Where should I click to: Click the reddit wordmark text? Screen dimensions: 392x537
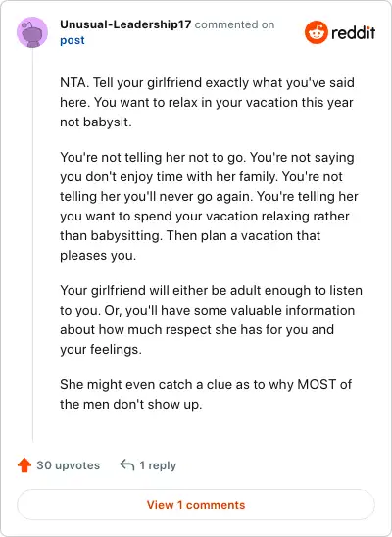(354, 33)
